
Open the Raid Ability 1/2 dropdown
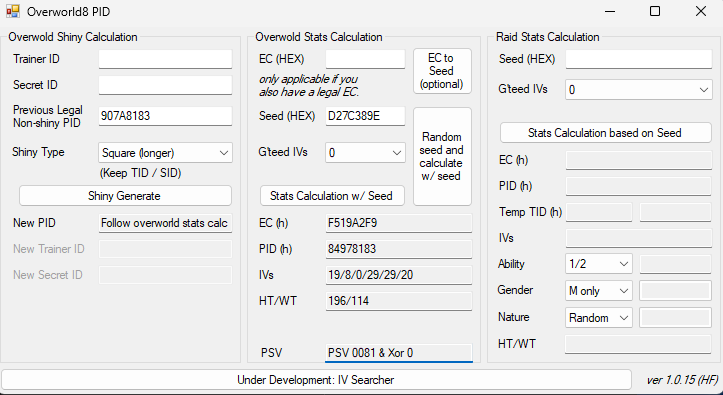tap(599, 264)
